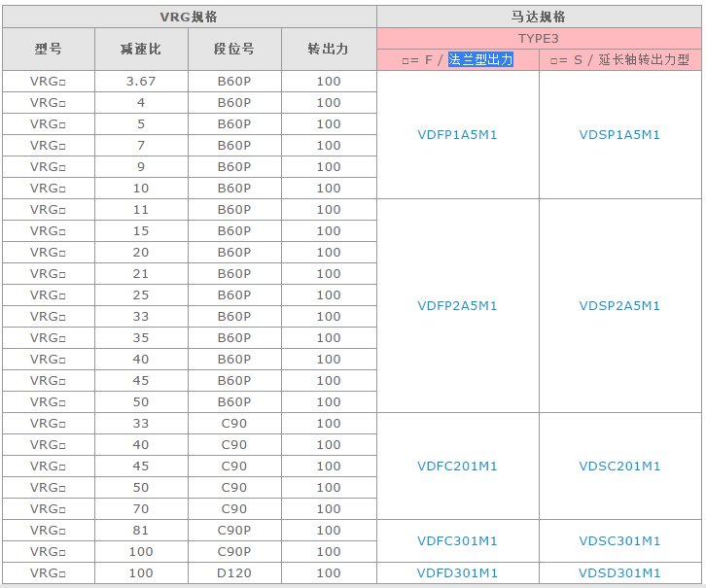Click the VDFC201M1 link
The width and height of the screenshot is (706, 588).
(457, 466)
